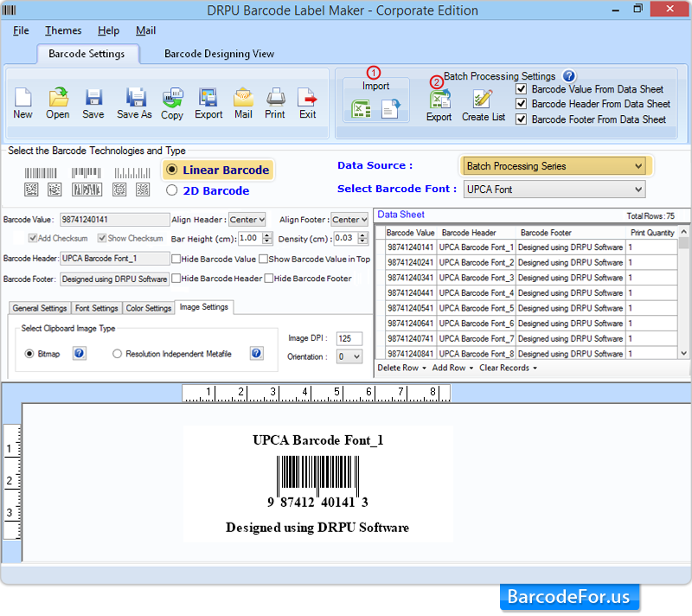Open the Align Header dropdown
692x616 pixels.
point(247,219)
